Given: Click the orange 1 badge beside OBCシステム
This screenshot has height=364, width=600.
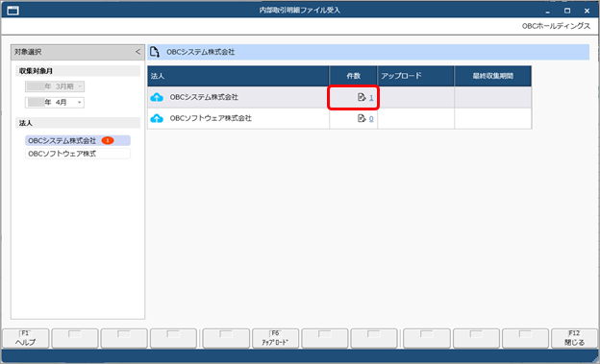Looking at the screenshot, I should 108,141.
